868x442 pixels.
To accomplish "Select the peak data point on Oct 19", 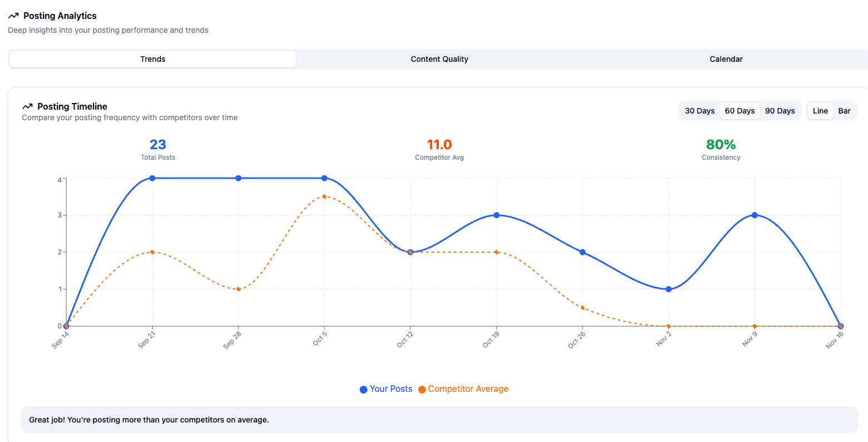I will click(496, 215).
